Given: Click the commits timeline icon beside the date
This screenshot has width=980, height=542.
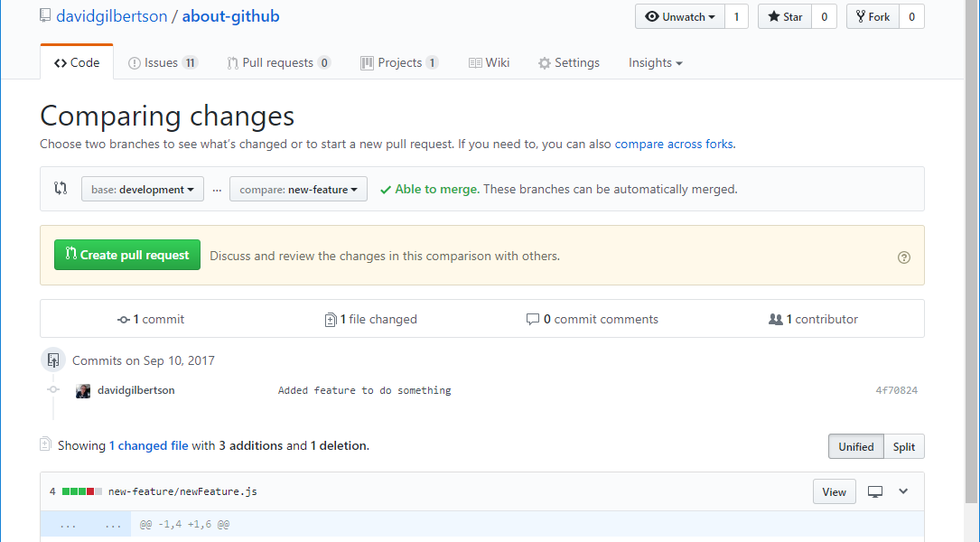Looking at the screenshot, I should pos(53,360).
